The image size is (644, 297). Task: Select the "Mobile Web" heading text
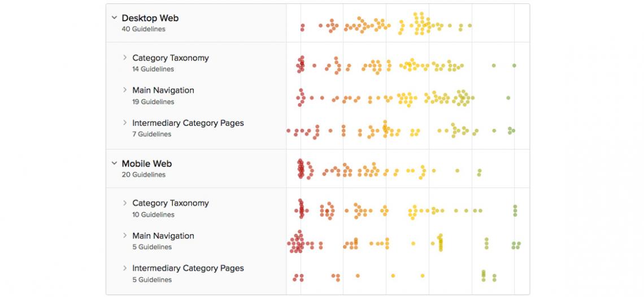tap(147, 164)
